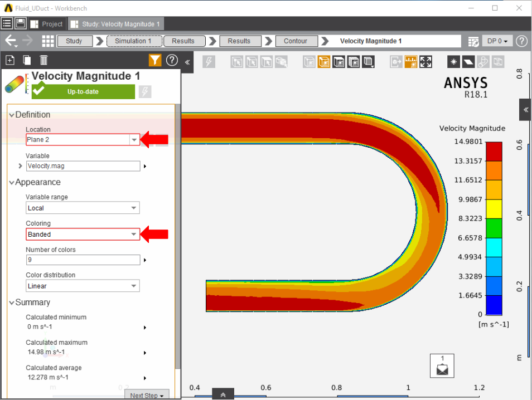Image resolution: width=532 pixels, height=400 pixels.
Task: Switch to the Project tab
Action: [x=47, y=24]
